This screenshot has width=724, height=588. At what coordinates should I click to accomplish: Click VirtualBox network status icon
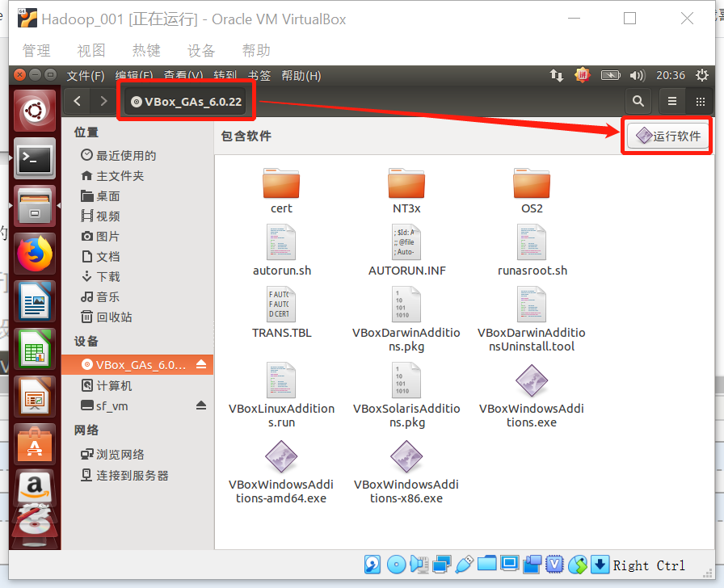[x=442, y=565]
